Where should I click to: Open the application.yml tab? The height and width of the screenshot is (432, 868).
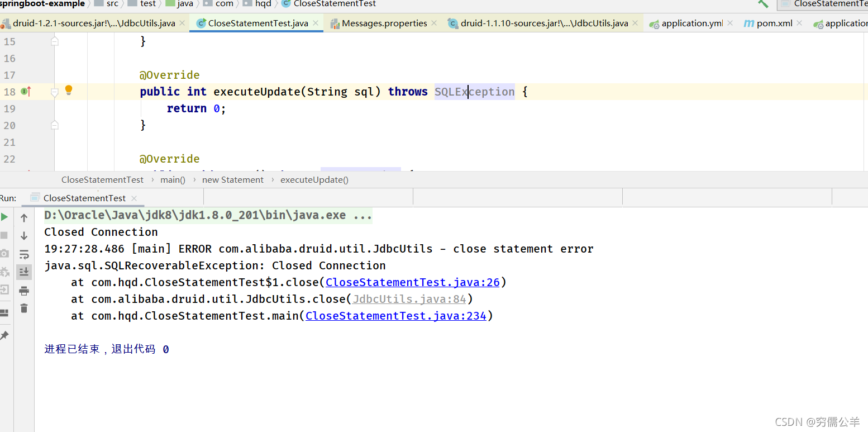(x=692, y=23)
